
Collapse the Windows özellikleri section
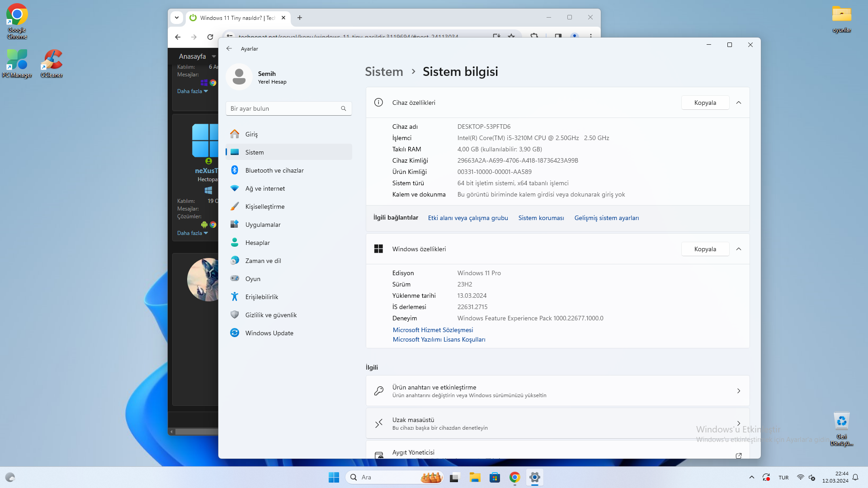coord(739,249)
